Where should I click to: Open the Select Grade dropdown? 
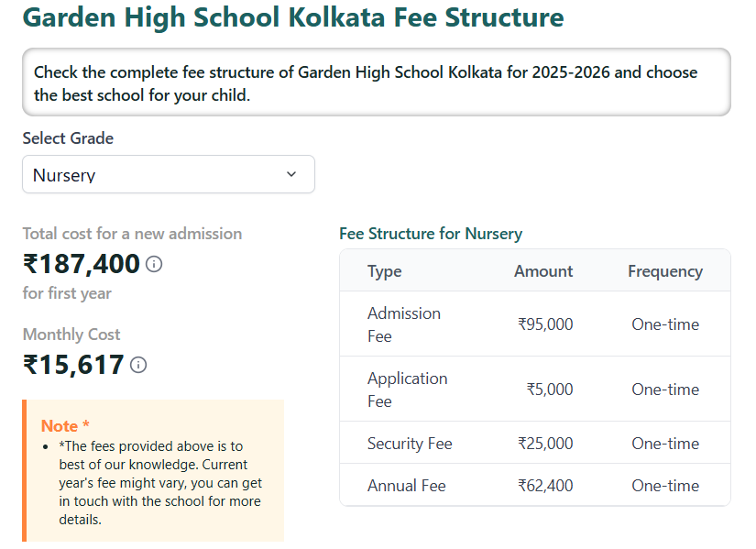(x=169, y=174)
